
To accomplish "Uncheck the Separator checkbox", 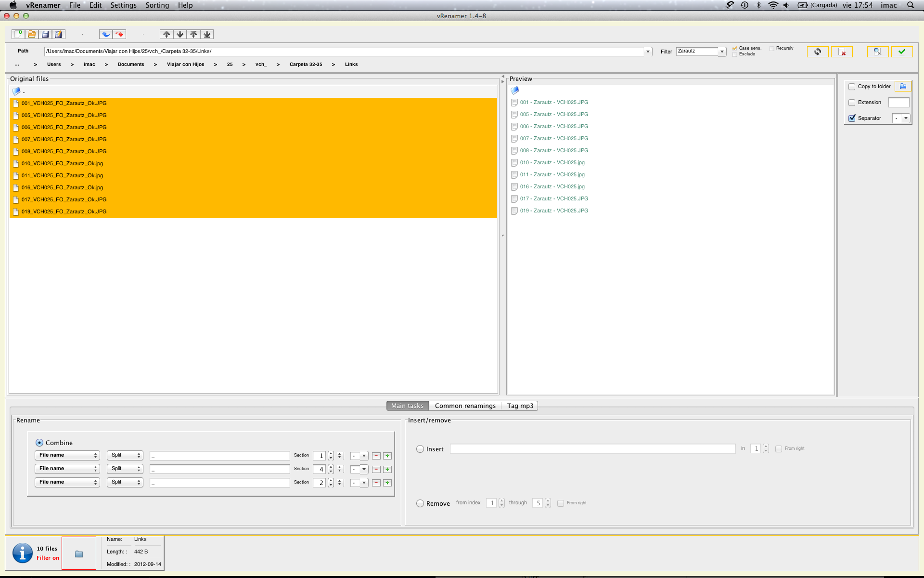I will click(x=852, y=118).
